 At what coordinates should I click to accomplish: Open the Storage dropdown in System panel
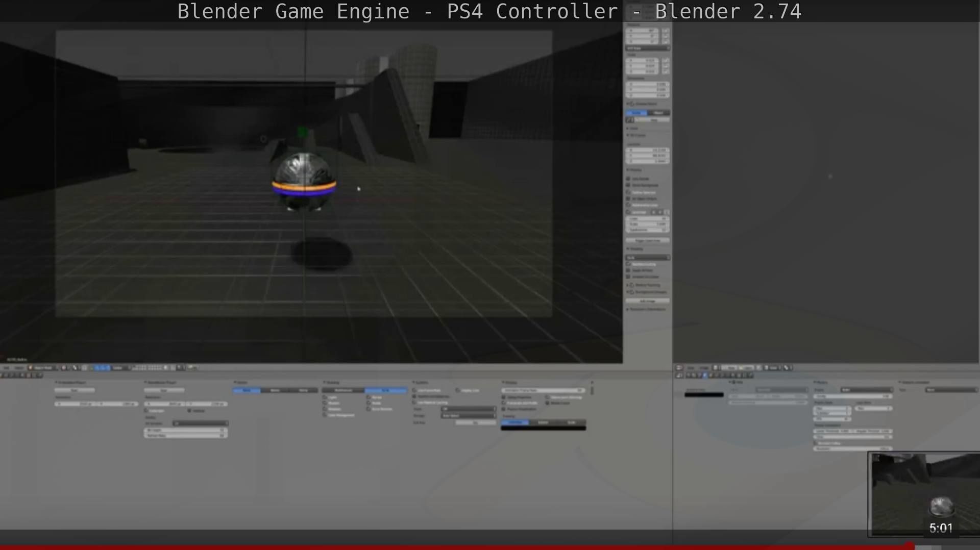pyautogui.click(x=468, y=416)
